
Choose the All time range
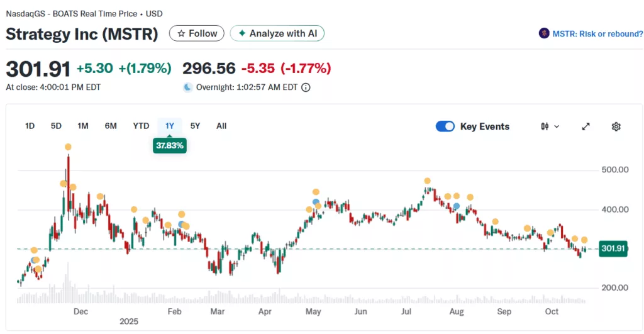pyautogui.click(x=221, y=126)
